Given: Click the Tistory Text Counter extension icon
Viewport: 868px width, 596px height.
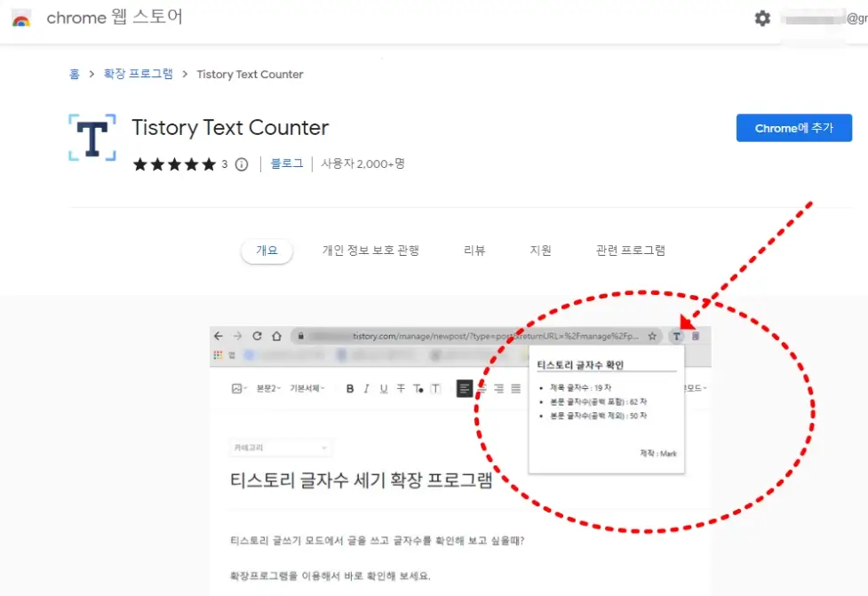Looking at the screenshot, I should (x=677, y=336).
